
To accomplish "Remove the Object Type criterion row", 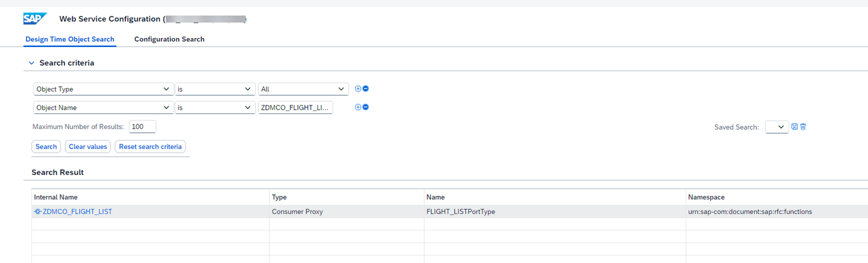I will [x=365, y=89].
